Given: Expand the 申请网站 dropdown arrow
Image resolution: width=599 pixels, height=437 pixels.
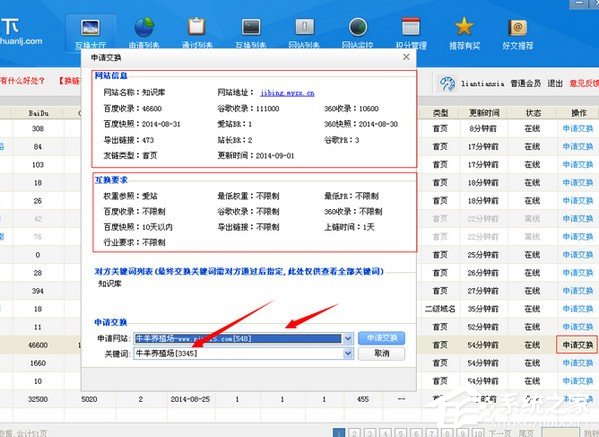Looking at the screenshot, I should pos(348,338).
